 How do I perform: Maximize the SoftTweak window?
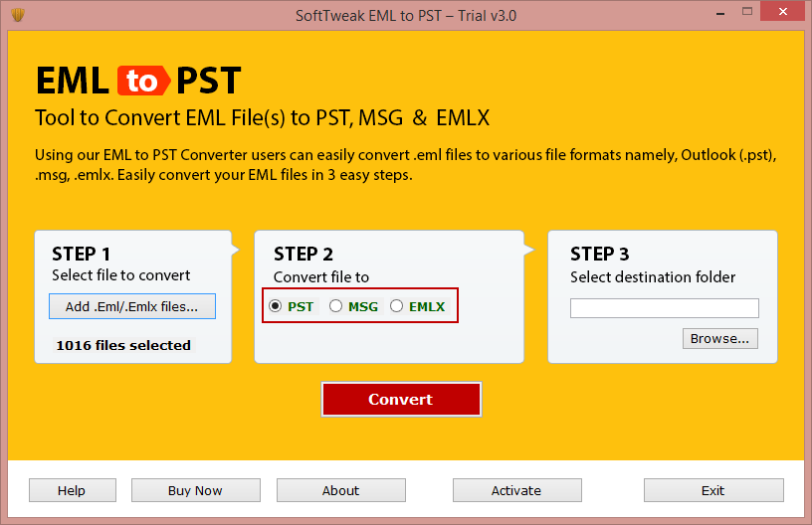[x=746, y=11]
